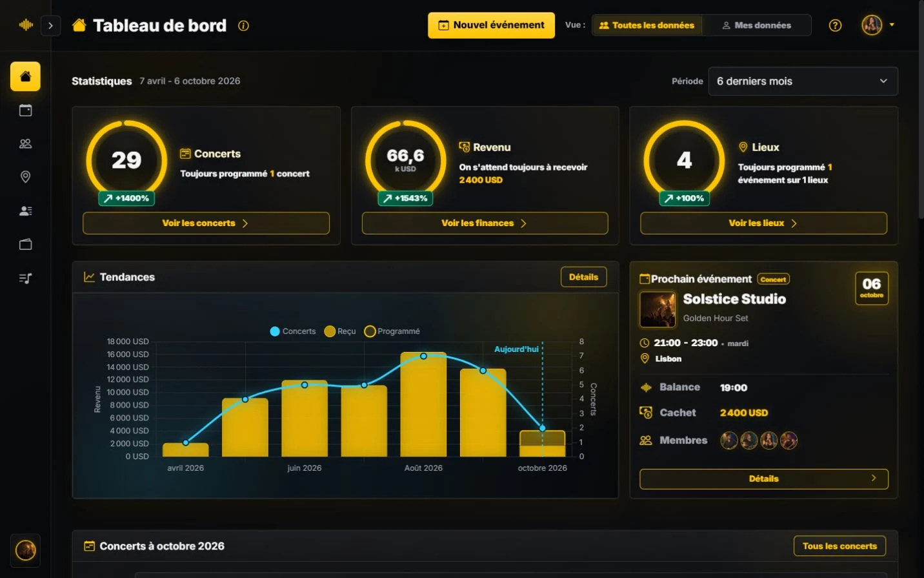Click the Membres icon in event card
Screen dimensions: 924x578
646,440
